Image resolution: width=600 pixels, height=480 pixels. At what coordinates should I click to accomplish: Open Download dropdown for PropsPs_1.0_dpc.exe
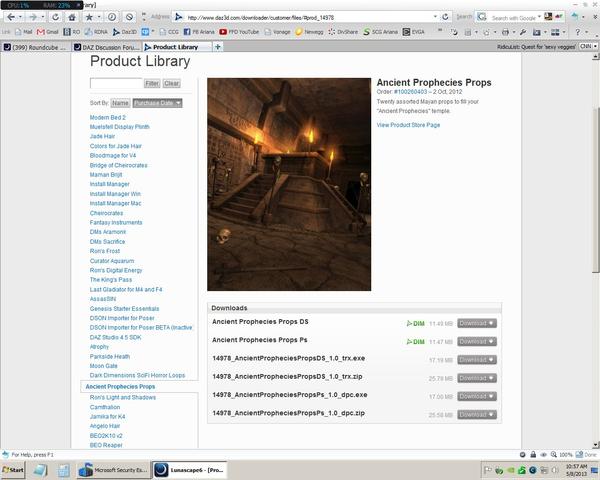tap(477, 396)
